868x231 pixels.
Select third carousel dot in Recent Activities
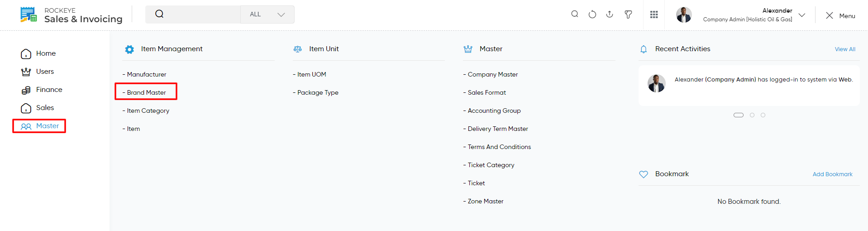tap(763, 115)
